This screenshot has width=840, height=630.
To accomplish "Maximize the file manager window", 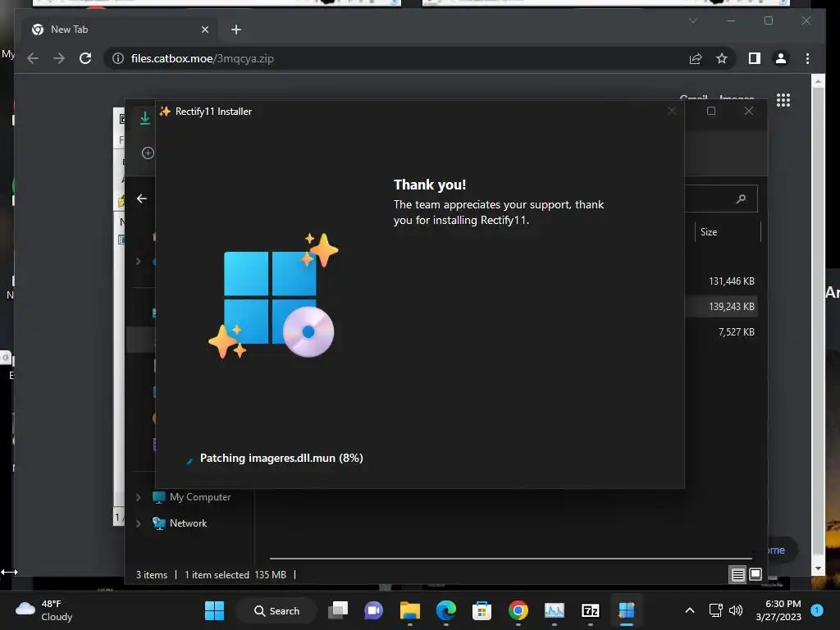I will point(711,111).
